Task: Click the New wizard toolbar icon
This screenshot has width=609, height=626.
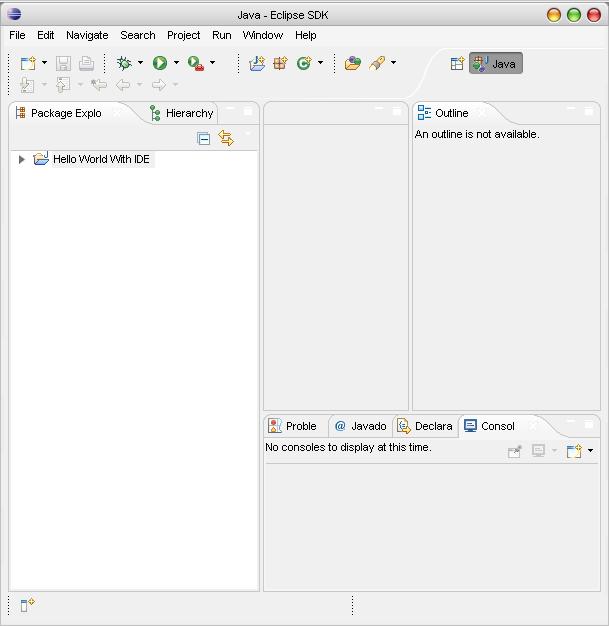Action: tap(28, 63)
